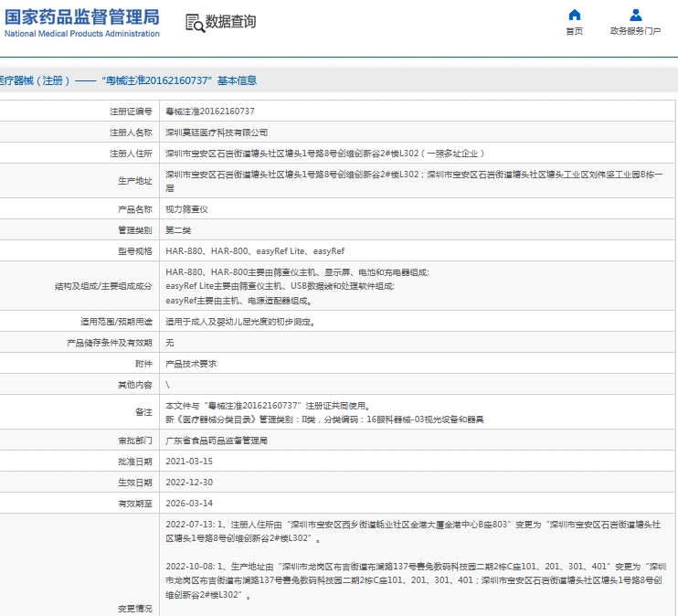Click the 注册人名称 label
The width and height of the screenshot is (678, 616).
tap(131, 133)
